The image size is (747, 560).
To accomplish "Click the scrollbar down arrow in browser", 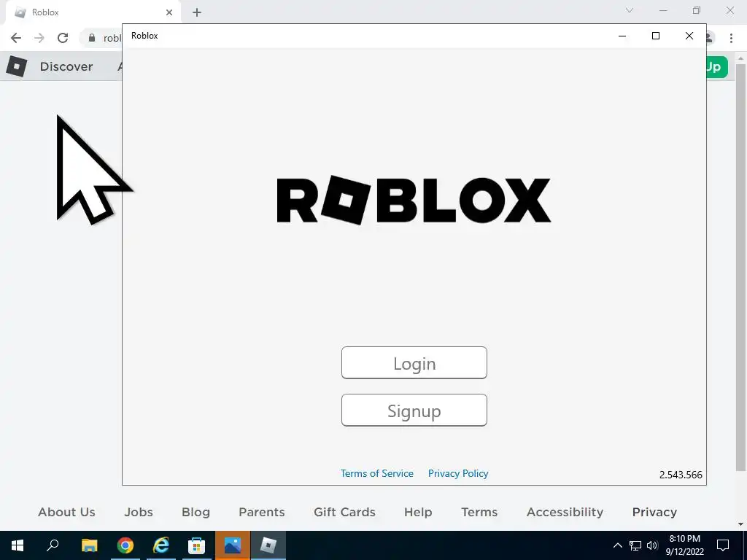I will 741,524.
